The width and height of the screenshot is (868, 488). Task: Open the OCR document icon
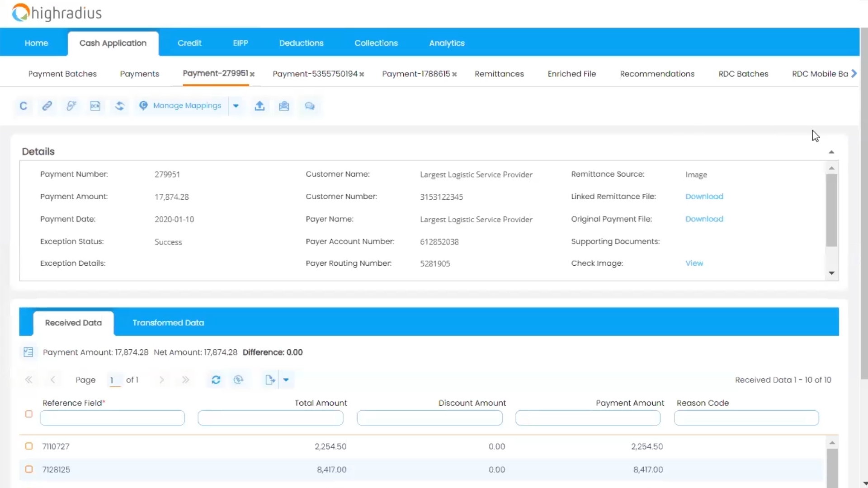pyautogui.click(x=95, y=106)
